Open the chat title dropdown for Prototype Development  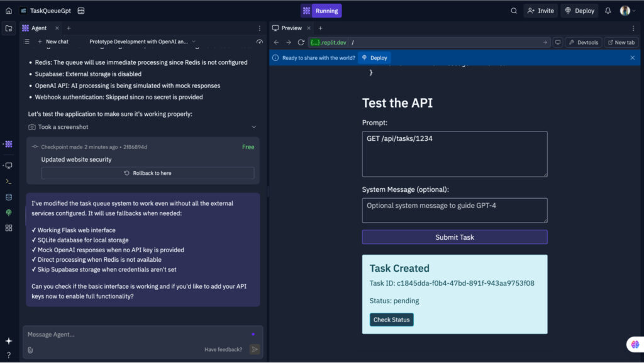click(x=193, y=42)
